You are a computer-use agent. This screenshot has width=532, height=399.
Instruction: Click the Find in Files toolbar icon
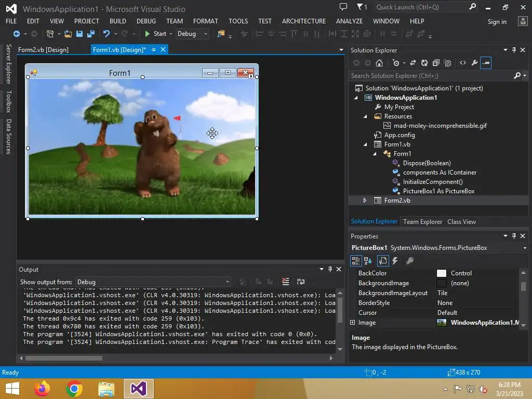[221, 34]
